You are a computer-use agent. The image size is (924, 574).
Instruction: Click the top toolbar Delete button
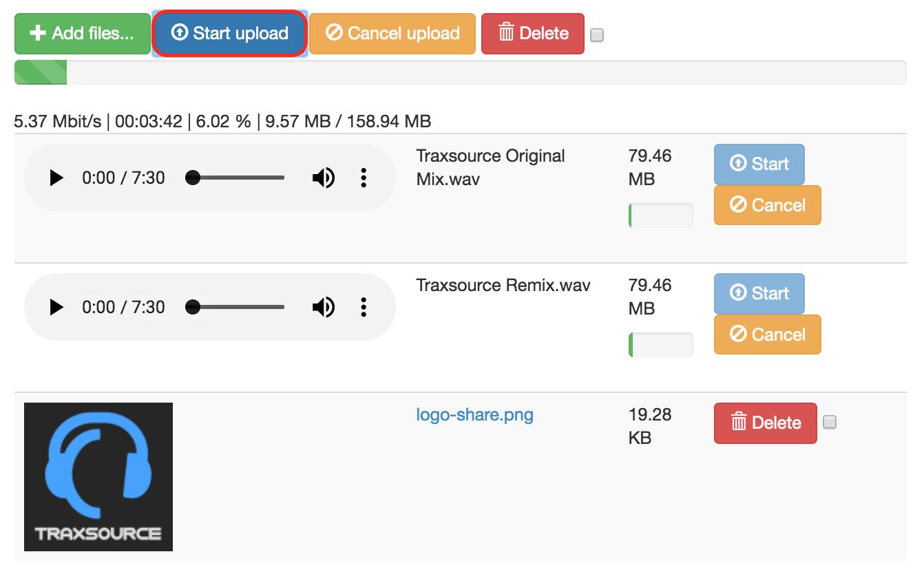click(x=533, y=34)
